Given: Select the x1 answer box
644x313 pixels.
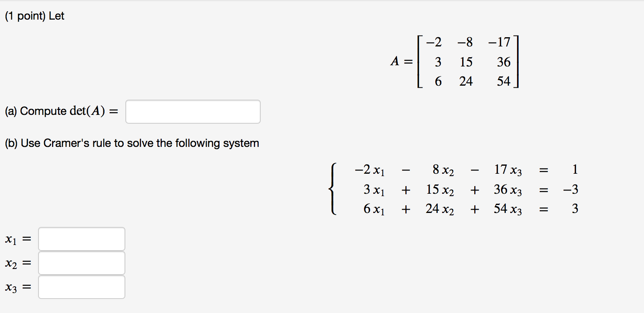Looking at the screenshot, I should pos(81,239).
